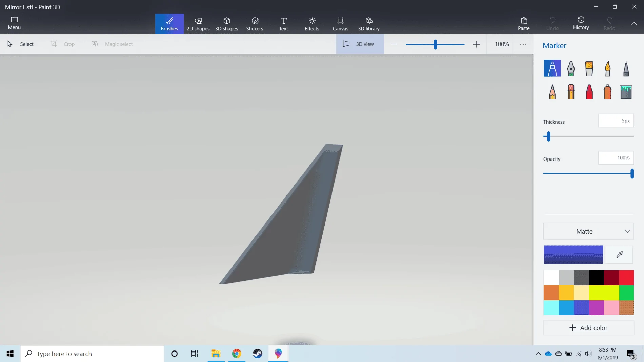Open File Explorer from taskbar
644x362 pixels.
coord(216,354)
